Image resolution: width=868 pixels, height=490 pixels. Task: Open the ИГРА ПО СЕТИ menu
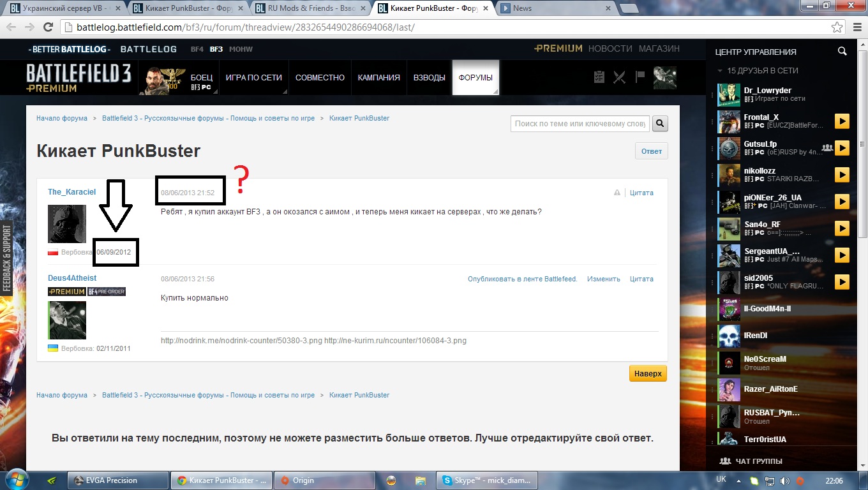click(x=254, y=77)
